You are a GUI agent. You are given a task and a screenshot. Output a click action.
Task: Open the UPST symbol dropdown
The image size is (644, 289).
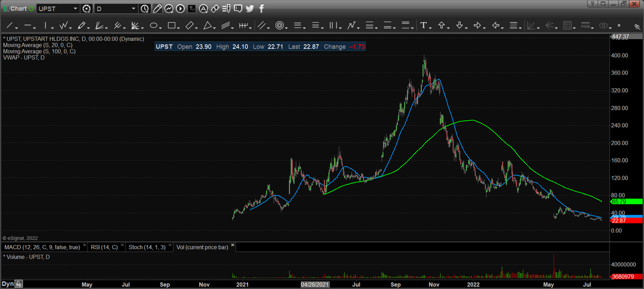click(x=75, y=9)
